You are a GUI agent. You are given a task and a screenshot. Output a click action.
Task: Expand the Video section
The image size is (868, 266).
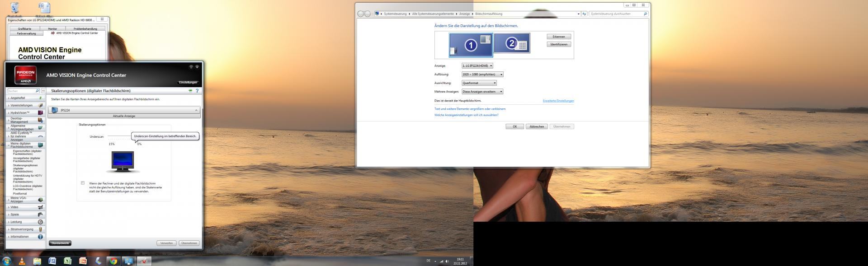tap(25, 207)
